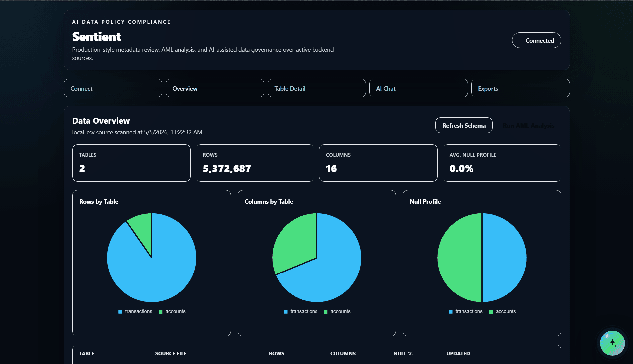633x364 pixels.
Task: Click the Data Overview heading
Action: pyautogui.click(x=101, y=121)
